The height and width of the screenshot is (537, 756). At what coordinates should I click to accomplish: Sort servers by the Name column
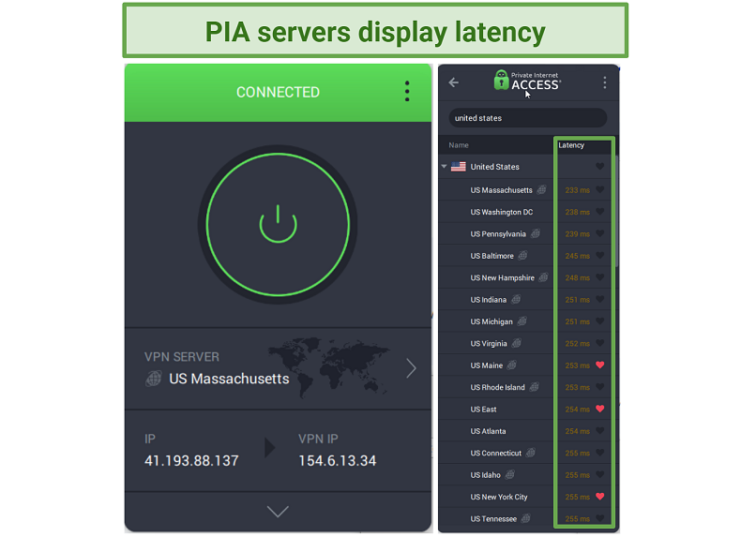[x=459, y=145]
